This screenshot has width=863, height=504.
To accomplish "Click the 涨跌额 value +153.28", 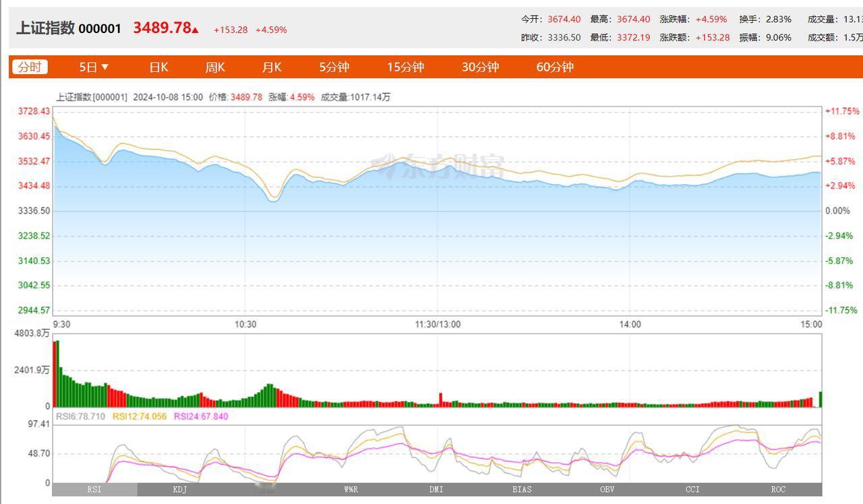I will [x=713, y=38].
